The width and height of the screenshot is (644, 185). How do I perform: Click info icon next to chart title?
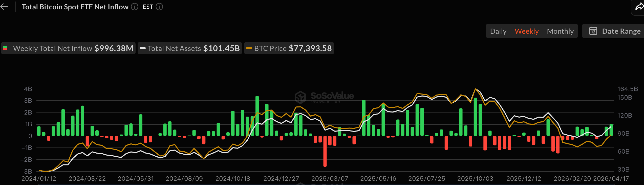click(135, 7)
